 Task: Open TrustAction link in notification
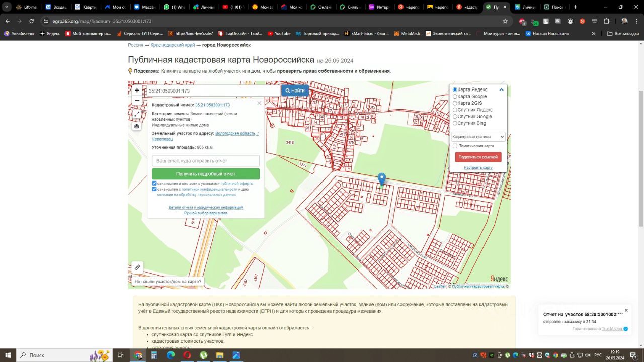click(612, 329)
